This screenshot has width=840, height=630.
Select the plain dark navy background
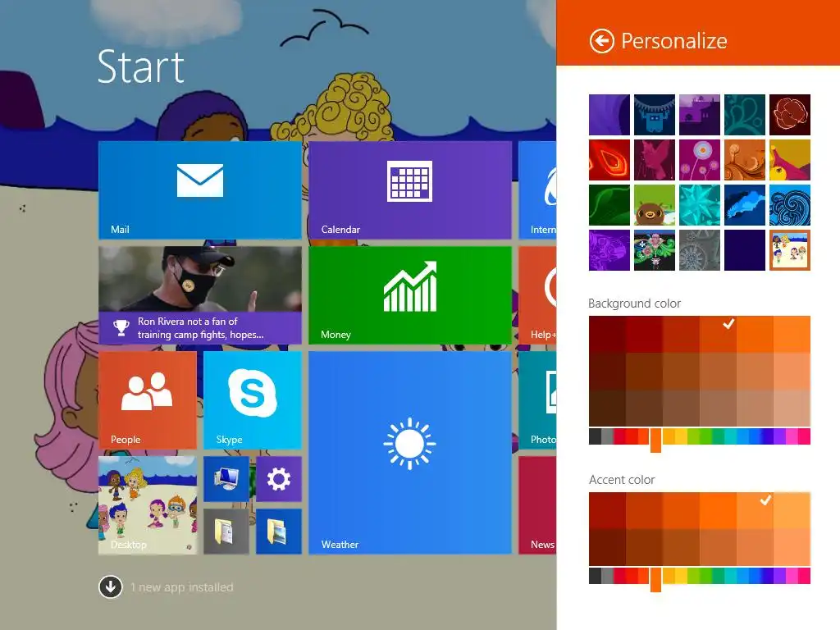point(745,250)
